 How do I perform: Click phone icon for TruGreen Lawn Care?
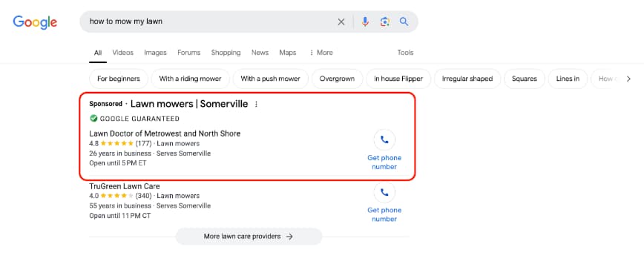pyautogui.click(x=384, y=192)
